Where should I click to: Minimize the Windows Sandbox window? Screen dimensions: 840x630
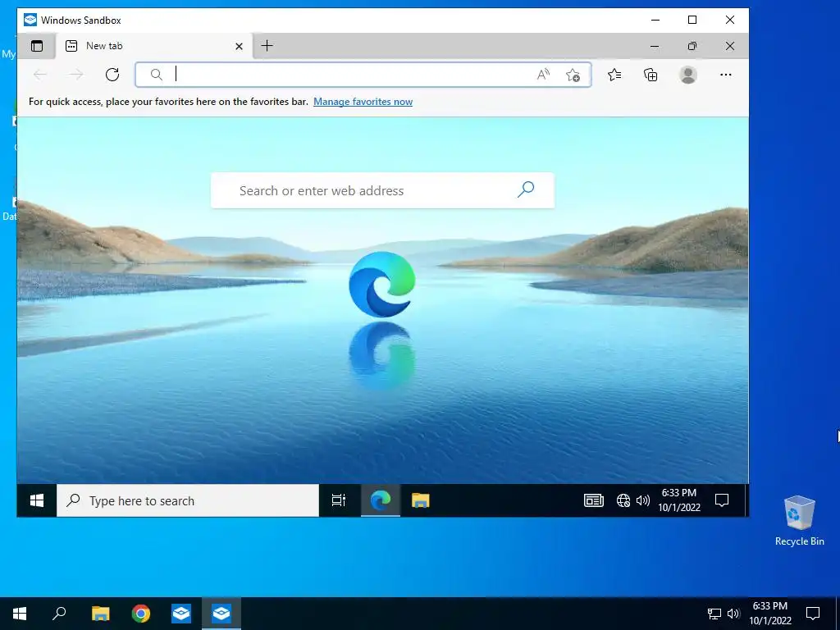[655, 20]
